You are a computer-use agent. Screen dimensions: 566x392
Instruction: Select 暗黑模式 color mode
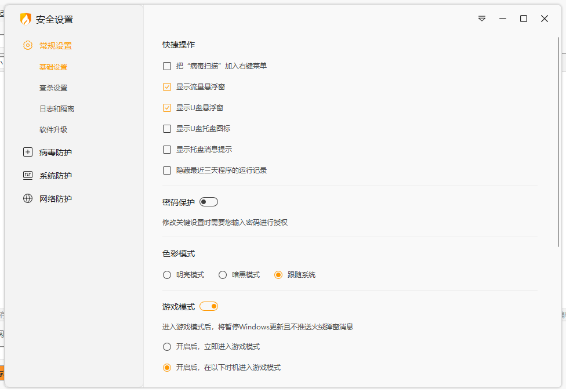(x=223, y=274)
